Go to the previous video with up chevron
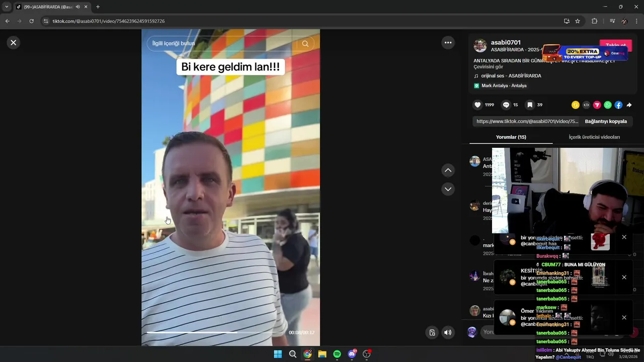The image size is (644, 362). (x=448, y=170)
